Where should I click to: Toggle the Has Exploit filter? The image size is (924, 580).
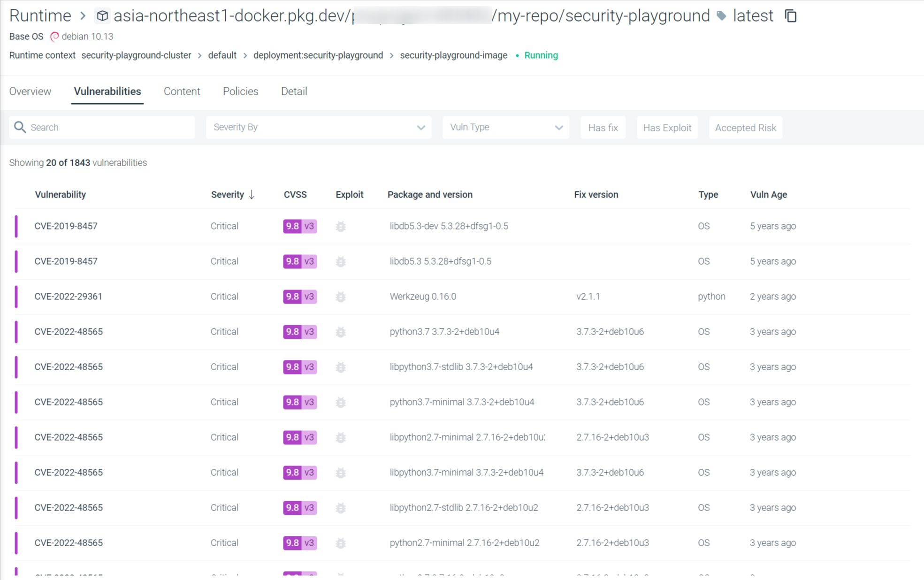tap(667, 127)
